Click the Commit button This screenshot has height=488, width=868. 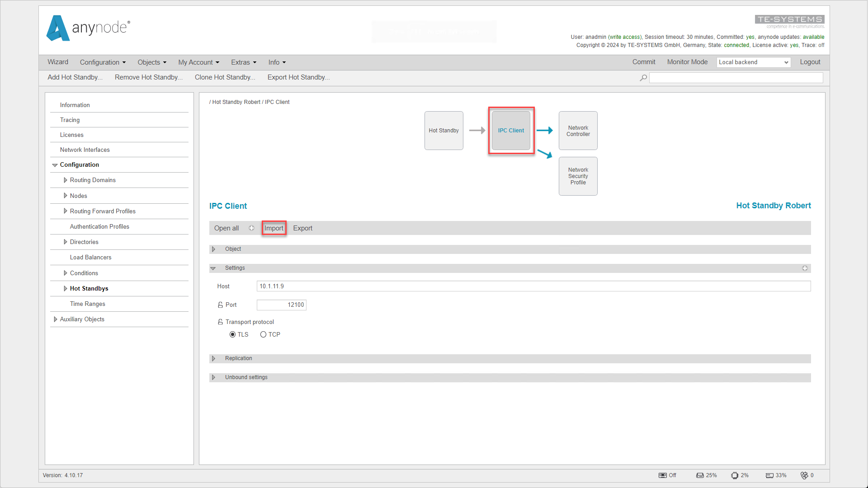point(643,62)
